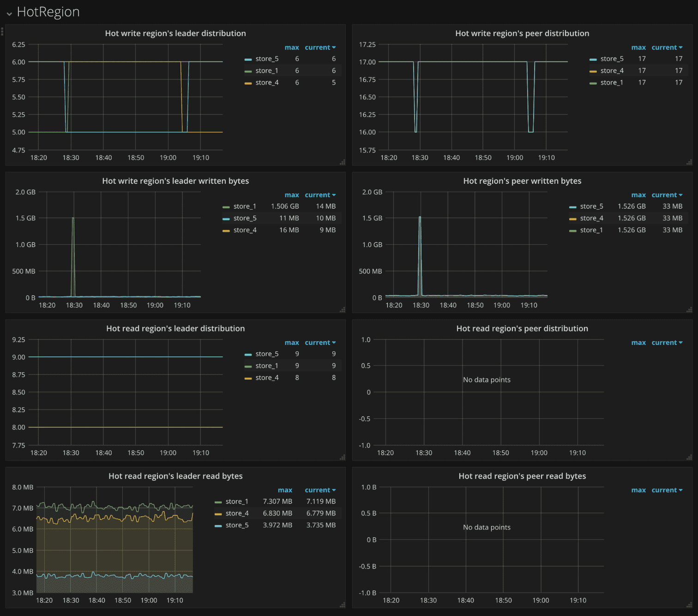
Task: Open Hot read region's peer read bytes panel title menu
Action: (x=522, y=476)
